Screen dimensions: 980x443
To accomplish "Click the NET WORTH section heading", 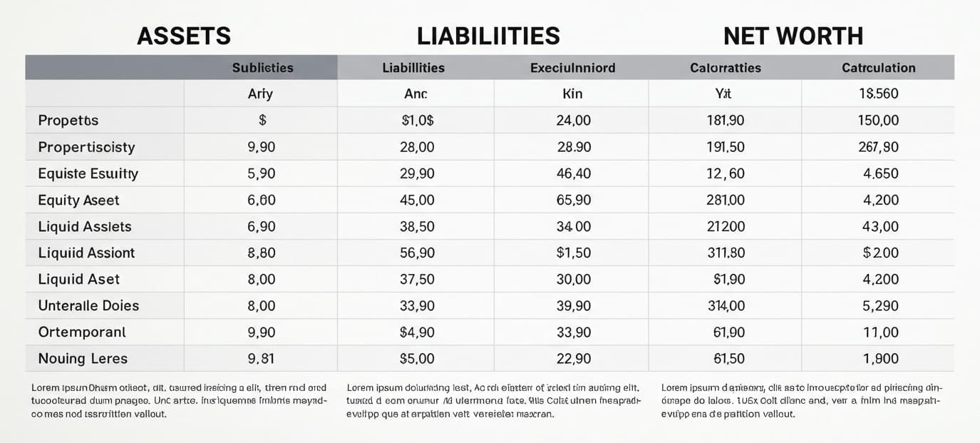I will pyautogui.click(x=793, y=36).
